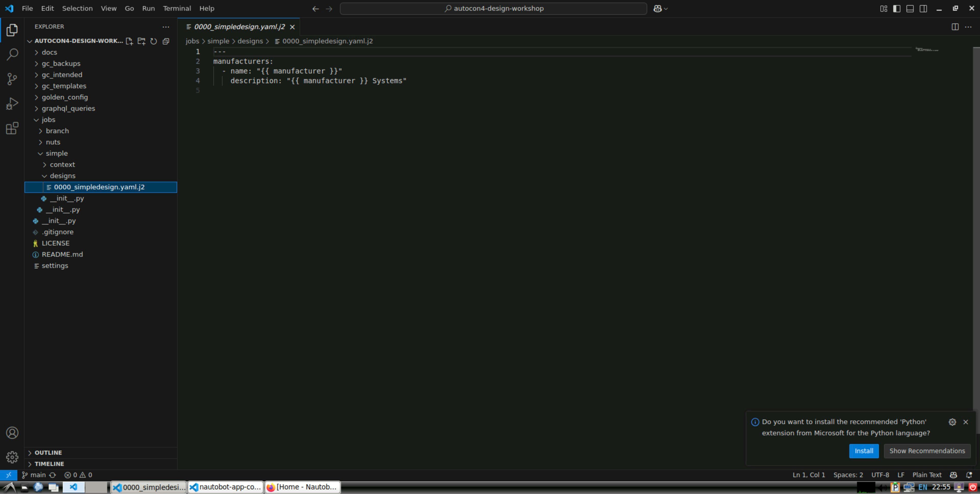Expand the OUTLINE section
This screenshot has width=980, height=494.
click(x=48, y=453)
